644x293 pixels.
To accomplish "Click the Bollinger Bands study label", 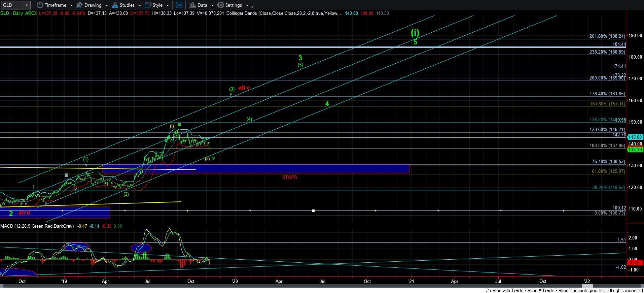I will coord(285,13).
